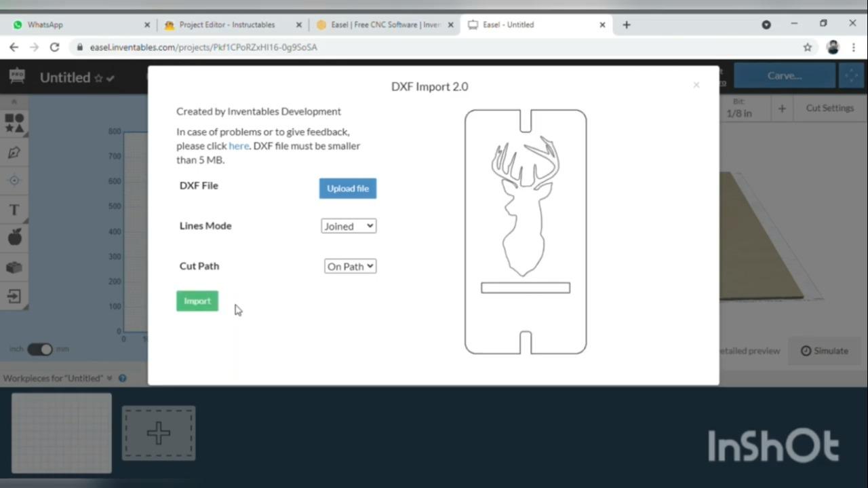Click the green Import button

pyautogui.click(x=197, y=301)
